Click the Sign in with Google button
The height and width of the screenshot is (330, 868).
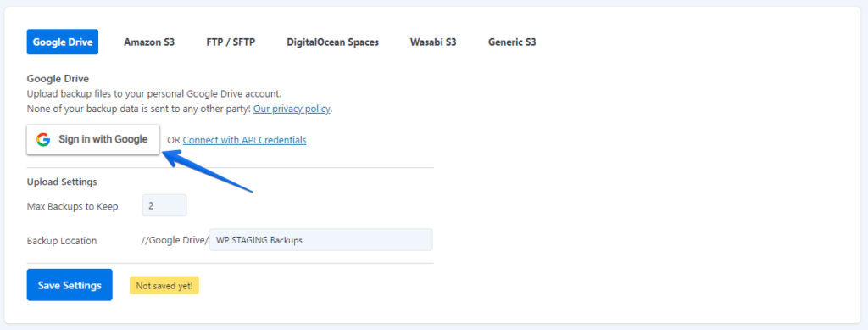click(93, 139)
